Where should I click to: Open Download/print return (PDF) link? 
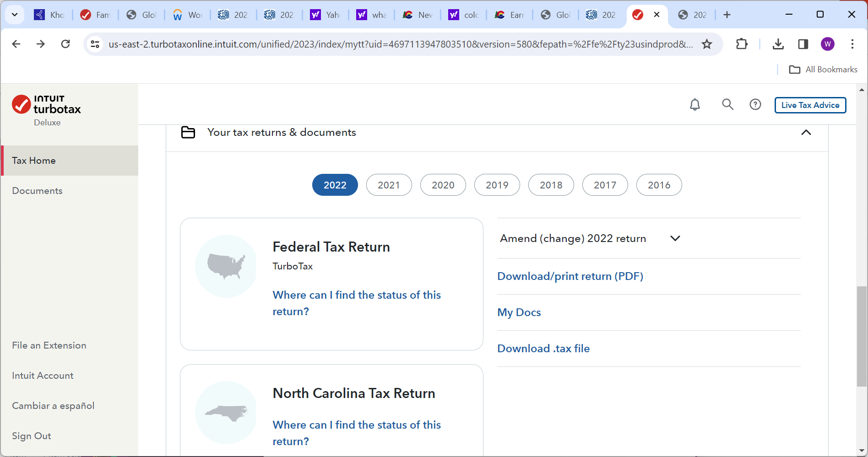pyautogui.click(x=570, y=276)
